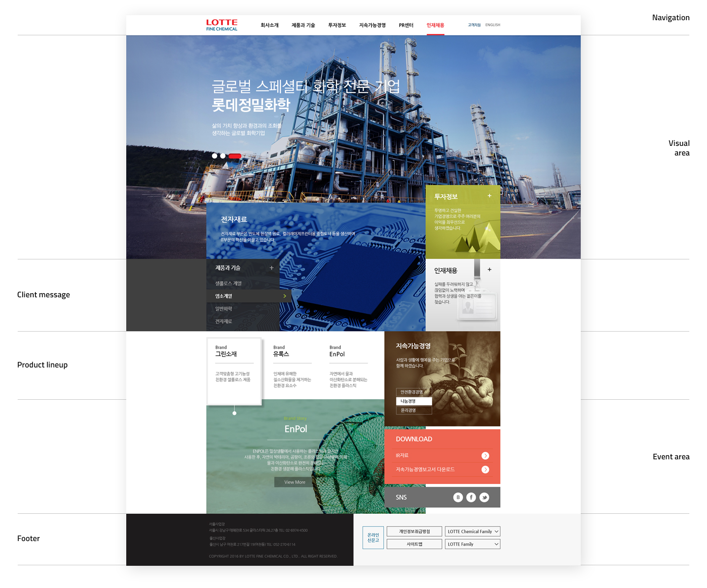This screenshot has height=588, width=707.
Task: Click the 전자재료 heading on the blue panel
Action: click(x=234, y=220)
